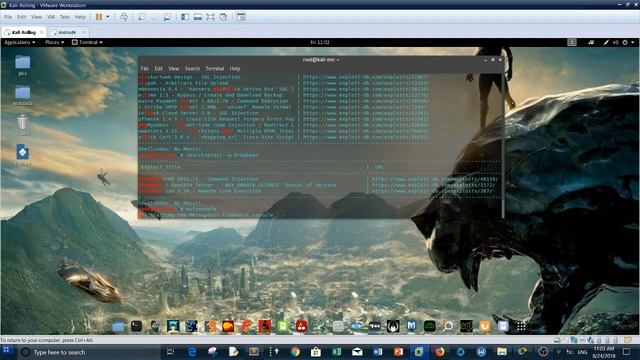
Task: Close the Android4 VM tab
Action: (x=84, y=32)
